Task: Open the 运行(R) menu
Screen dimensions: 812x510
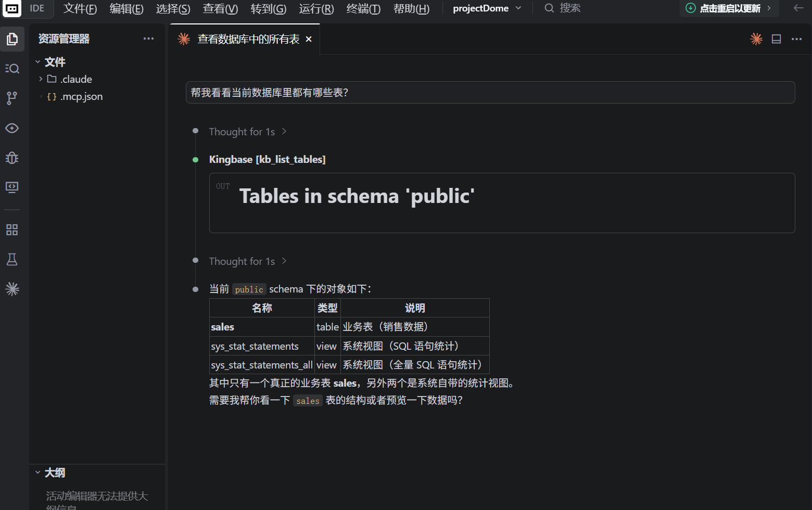Action: tap(316, 9)
